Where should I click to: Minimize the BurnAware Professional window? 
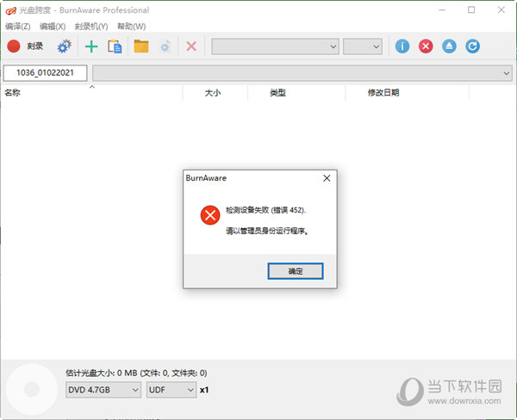tap(442, 10)
